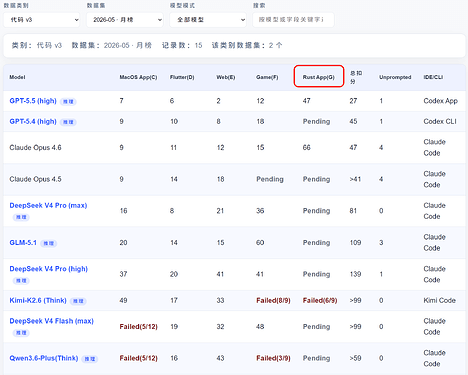Click Failed(3/9) in the Qwen3.6-Plus row
This screenshot has height=375, width=468.
(x=273, y=358)
